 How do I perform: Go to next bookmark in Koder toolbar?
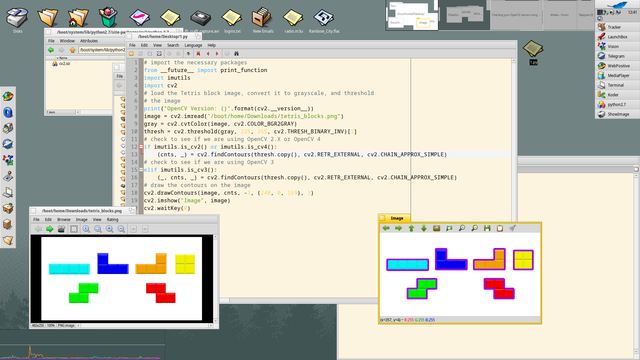217,54
